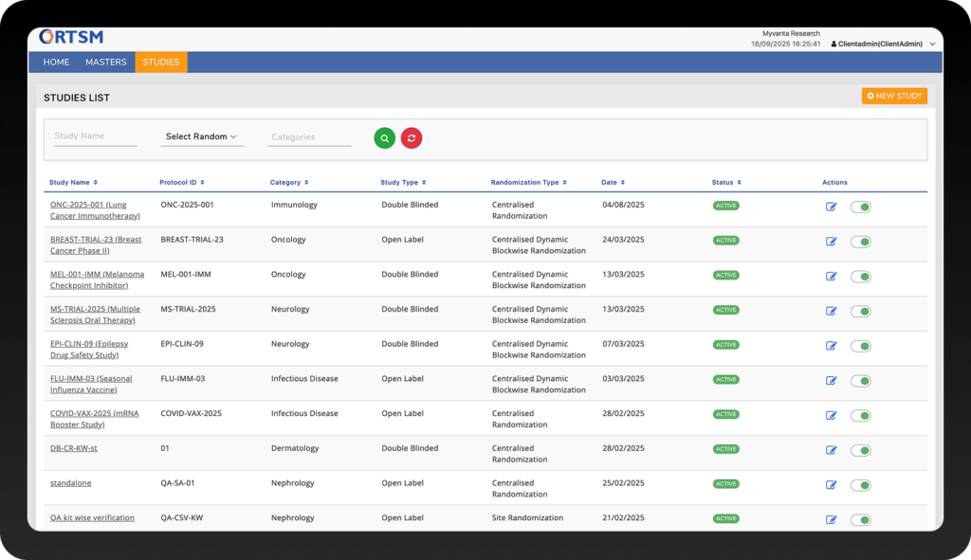Click the NEW STUDY button
Image resolution: width=971 pixels, height=560 pixels.
pyautogui.click(x=894, y=96)
